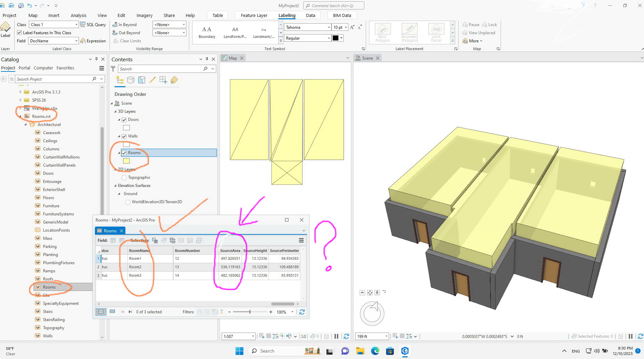This screenshot has height=359, width=644.
Task: Open the label Field DocName dropdown
Action: (x=54, y=41)
